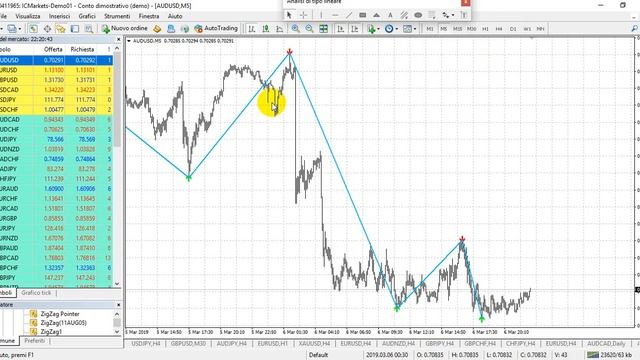Switch to candlestick chart display
Image resolution: width=640 pixels, height=360 pixels.
266,29
